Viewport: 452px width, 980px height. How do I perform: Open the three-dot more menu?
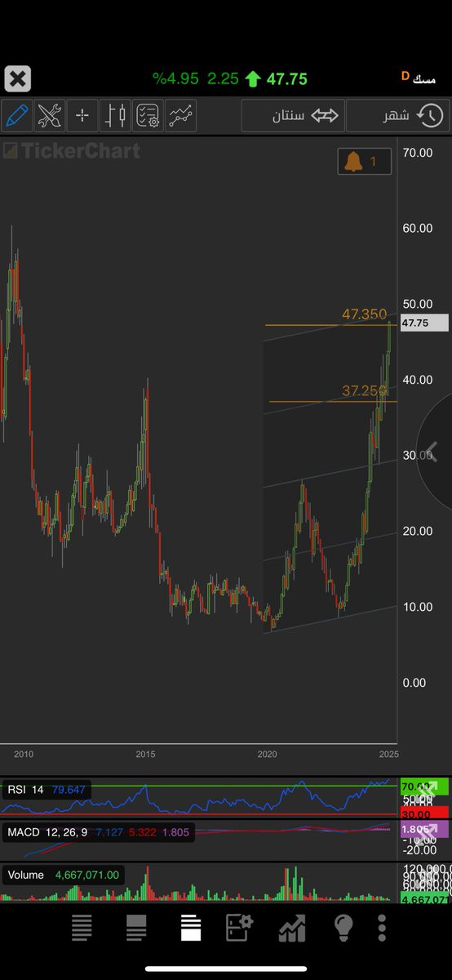click(382, 928)
